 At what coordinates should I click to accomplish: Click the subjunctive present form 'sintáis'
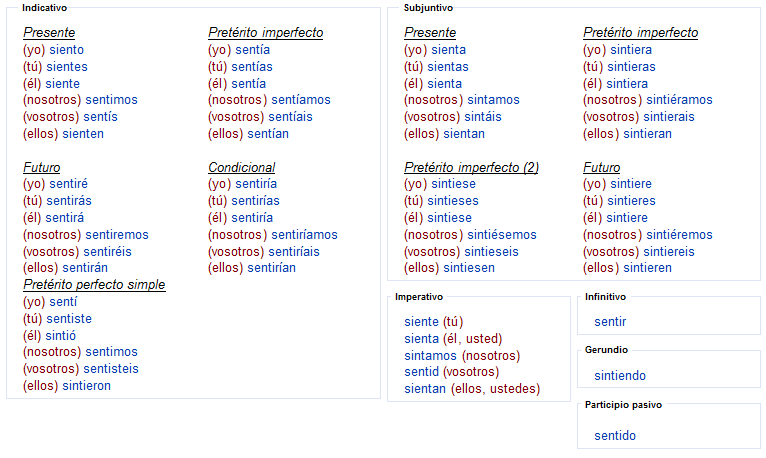[483, 117]
